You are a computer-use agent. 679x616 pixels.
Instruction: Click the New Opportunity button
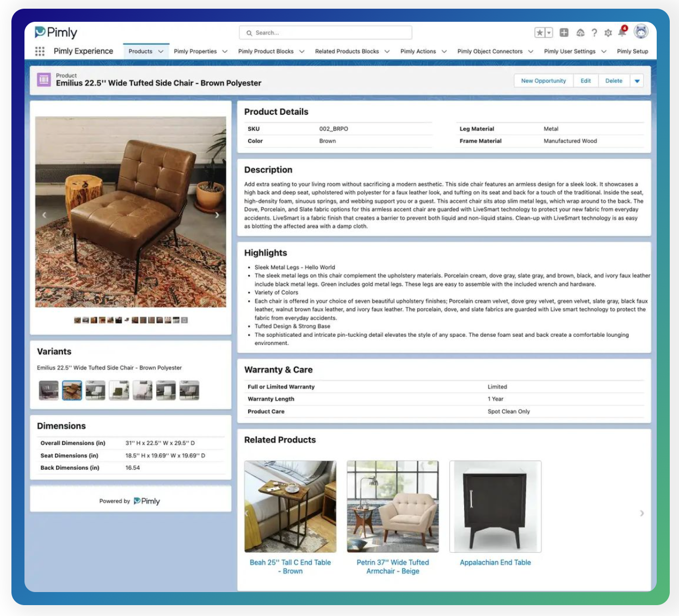tap(543, 81)
